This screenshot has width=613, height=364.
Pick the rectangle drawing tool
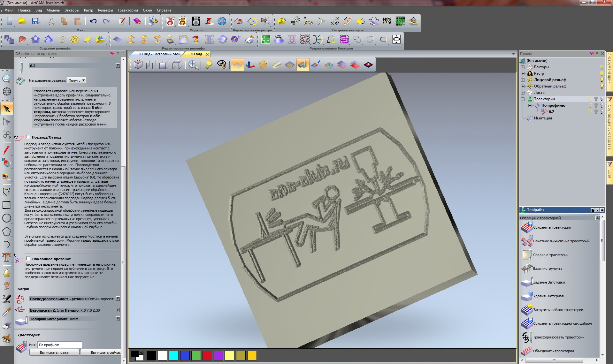click(x=7, y=205)
